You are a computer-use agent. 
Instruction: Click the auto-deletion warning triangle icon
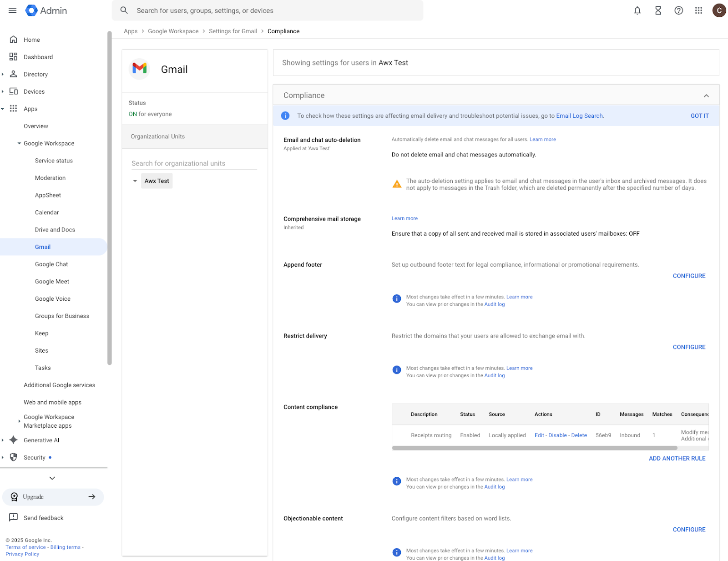[x=397, y=184]
